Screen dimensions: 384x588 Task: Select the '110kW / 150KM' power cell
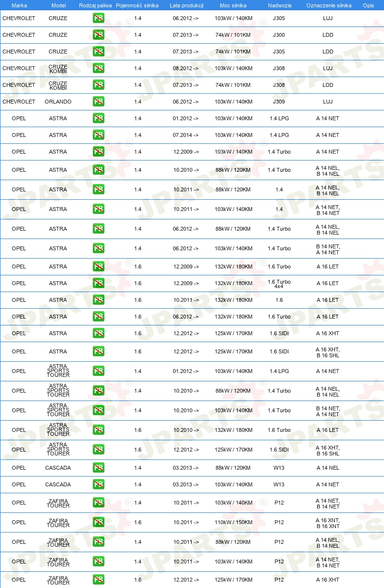(x=233, y=522)
